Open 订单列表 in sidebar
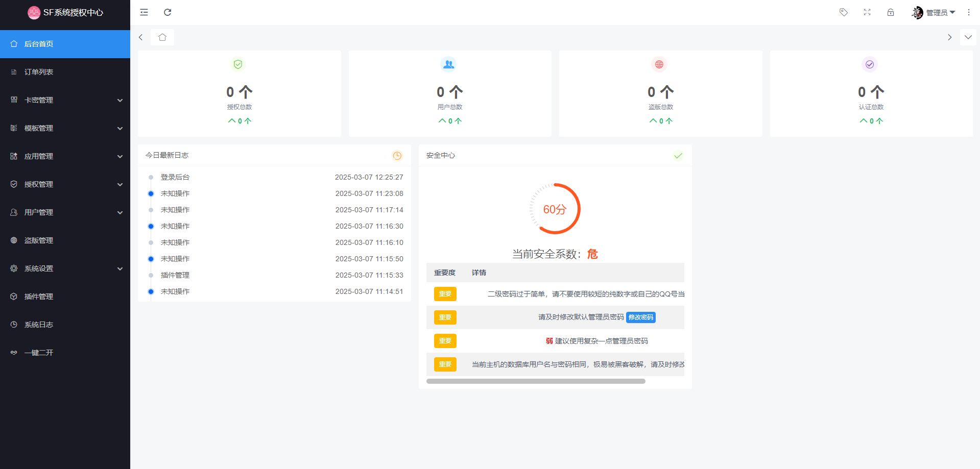 (x=65, y=72)
